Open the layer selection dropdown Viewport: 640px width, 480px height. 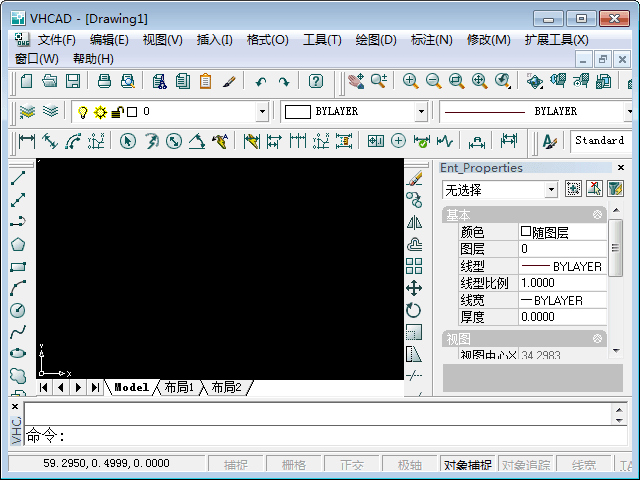(x=262, y=112)
